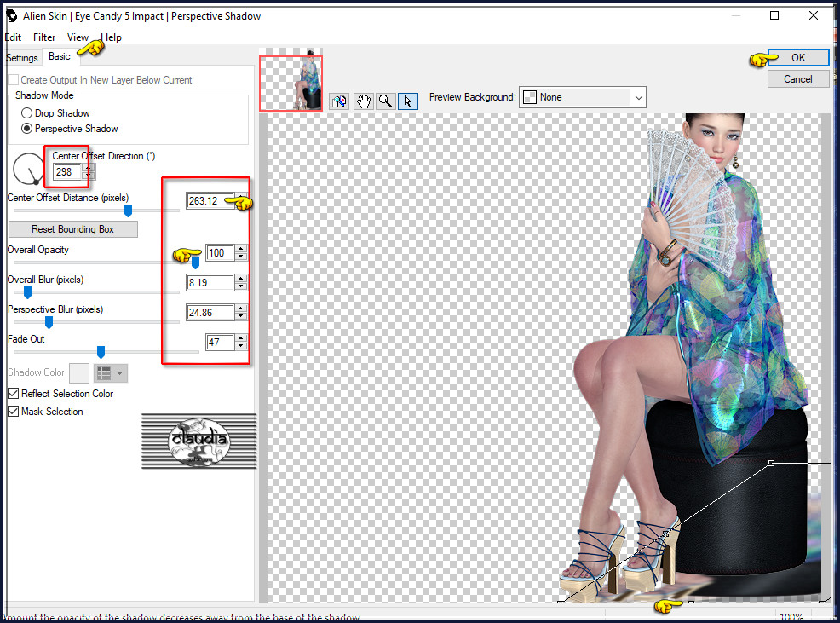Open the shadow color grid dropdown
The width and height of the screenshot is (840, 623).
pos(111,373)
